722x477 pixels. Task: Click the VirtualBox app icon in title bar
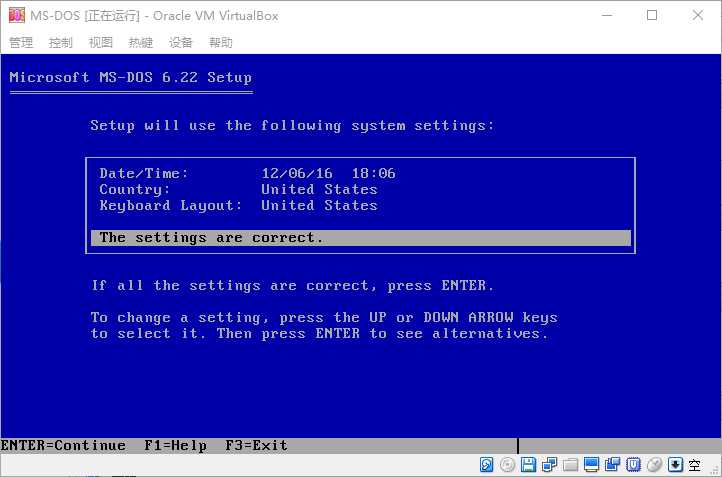[x=17, y=15]
